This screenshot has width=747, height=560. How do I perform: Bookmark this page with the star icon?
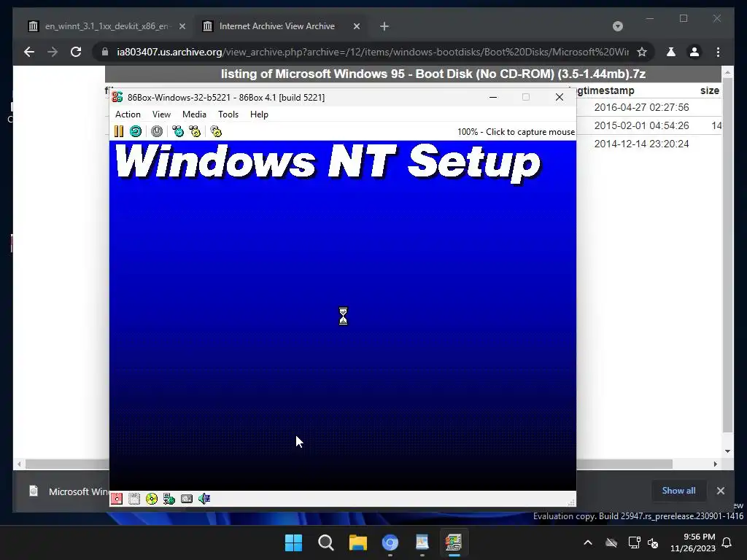[x=642, y=52]
